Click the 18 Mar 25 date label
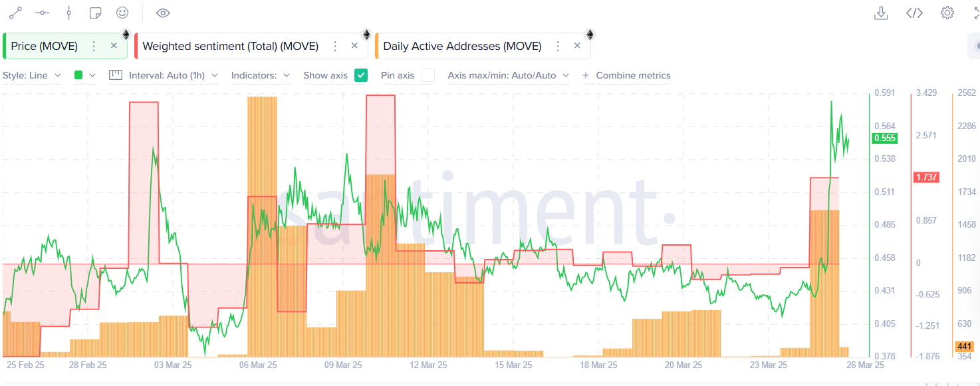The image size is (980, 386). (x=599, y=365)
